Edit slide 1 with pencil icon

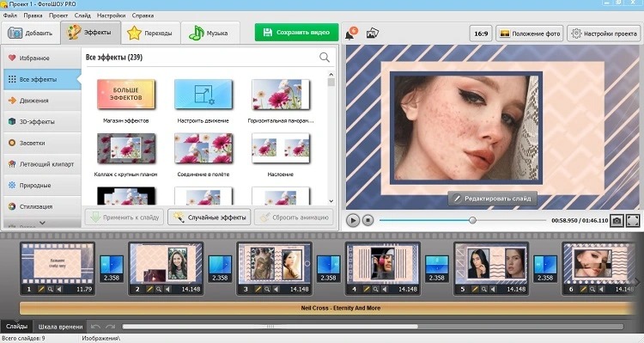[41, 289]
